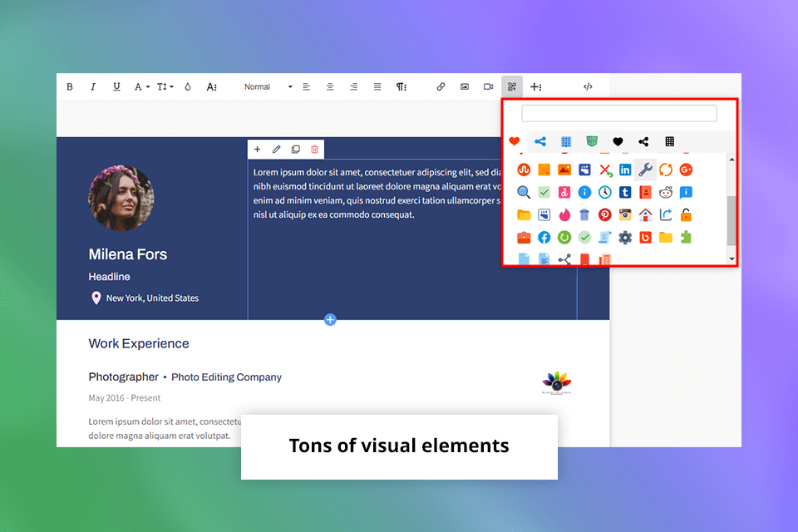
Task: Toggle bold formatting
Action: pyautogui.click(x=70, y=86)
